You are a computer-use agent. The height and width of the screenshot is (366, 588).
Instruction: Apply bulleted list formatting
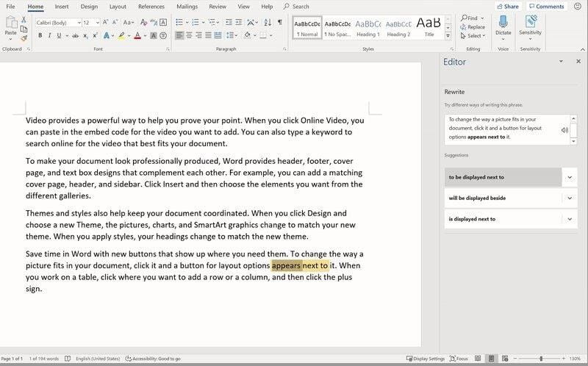click(x=180, y=22)
